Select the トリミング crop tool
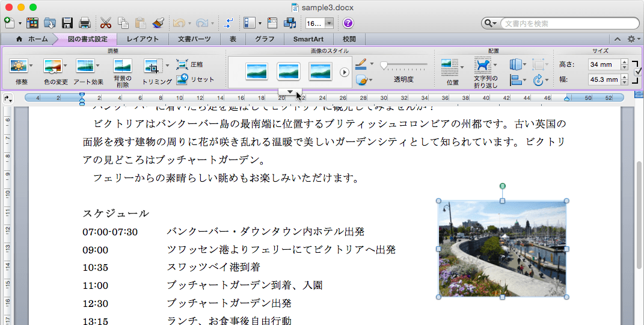The height and width of the screenshot is (325, 644). click(x=153, y=66)
